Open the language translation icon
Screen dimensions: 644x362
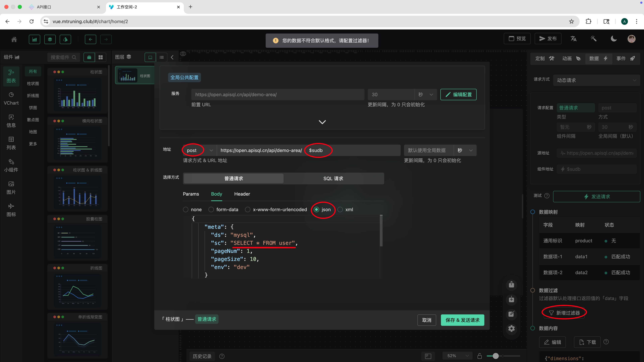tap(574, 39)
